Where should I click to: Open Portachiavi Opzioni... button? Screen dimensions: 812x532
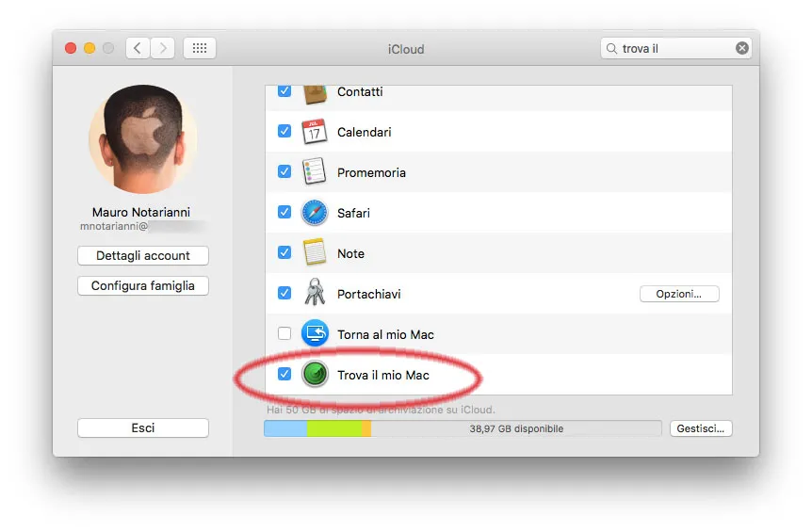(679, 294)
